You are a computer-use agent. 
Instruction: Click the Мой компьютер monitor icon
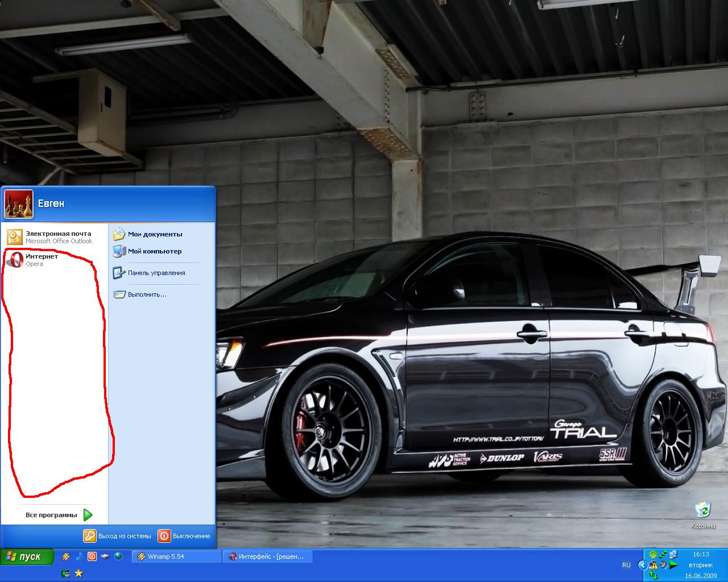pos(119,251)
